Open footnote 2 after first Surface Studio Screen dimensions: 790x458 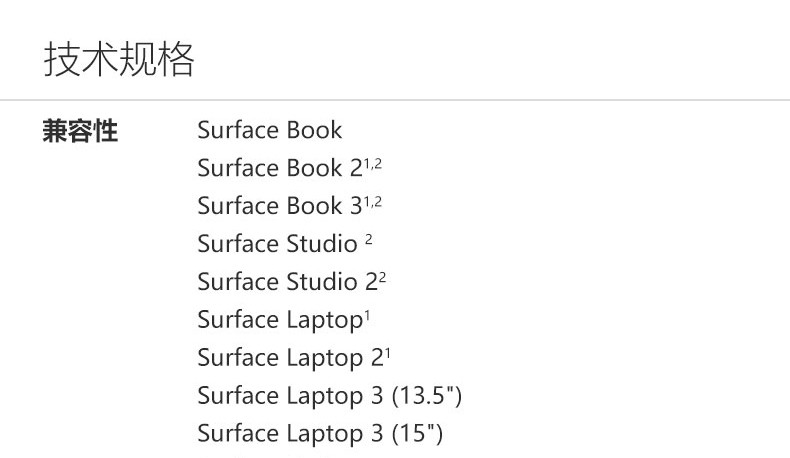(x=369, y=239)
